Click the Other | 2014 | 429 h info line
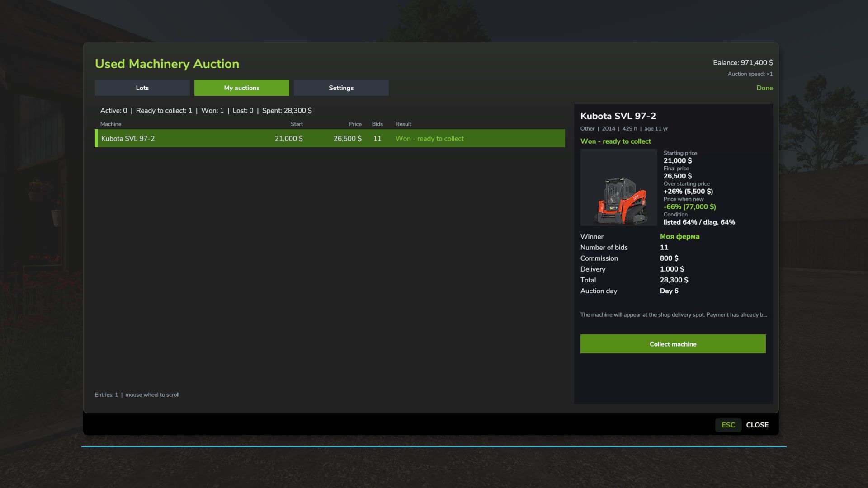 coord(624,128)
